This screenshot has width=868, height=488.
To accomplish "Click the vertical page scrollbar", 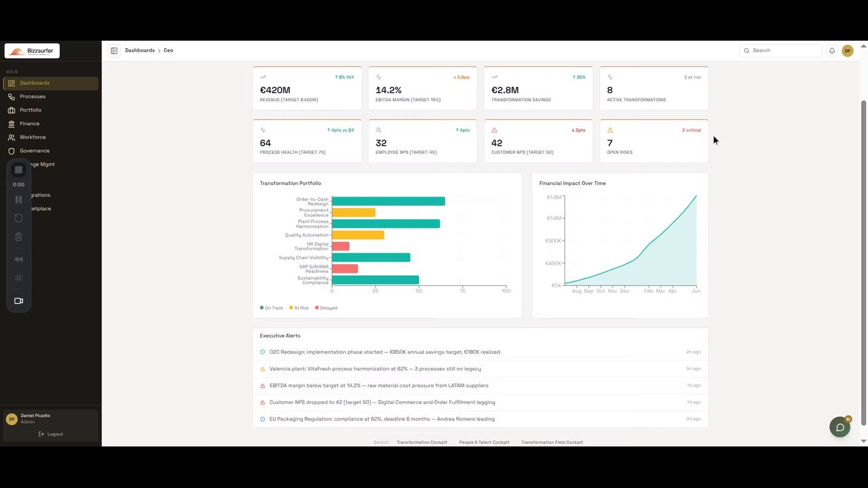I will pyautogui.click(x=864, y=263).
